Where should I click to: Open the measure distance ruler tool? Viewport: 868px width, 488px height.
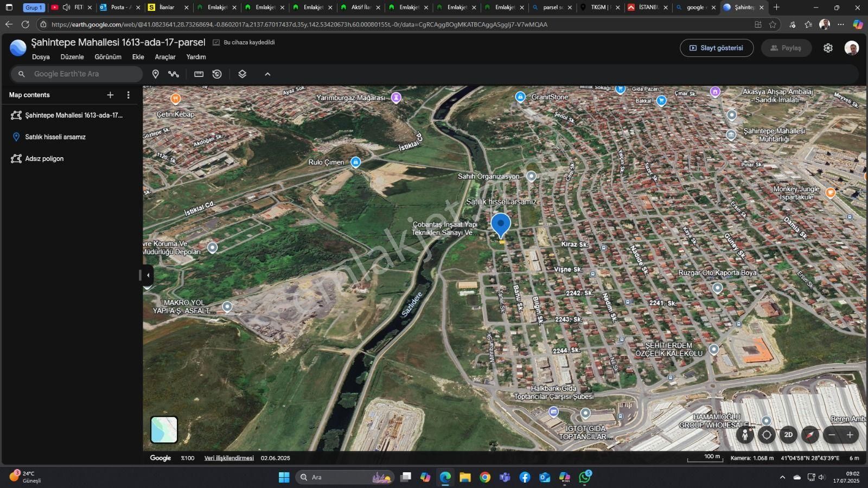tap(199, 74)
